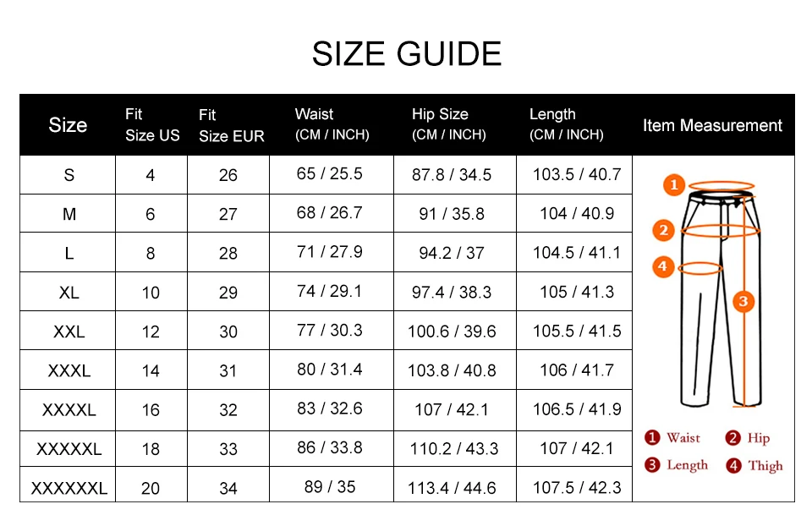Image resolution: width=812 pixels, height=526 pixels.
Task: Click the orange number 1 waist marker
Action: click(x=674, y=185)
